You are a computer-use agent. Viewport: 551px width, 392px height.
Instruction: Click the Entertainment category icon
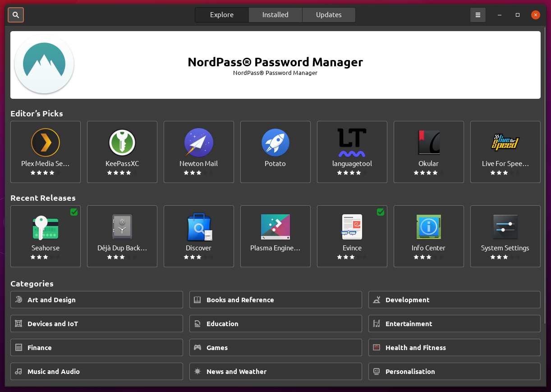pos(377,323)
